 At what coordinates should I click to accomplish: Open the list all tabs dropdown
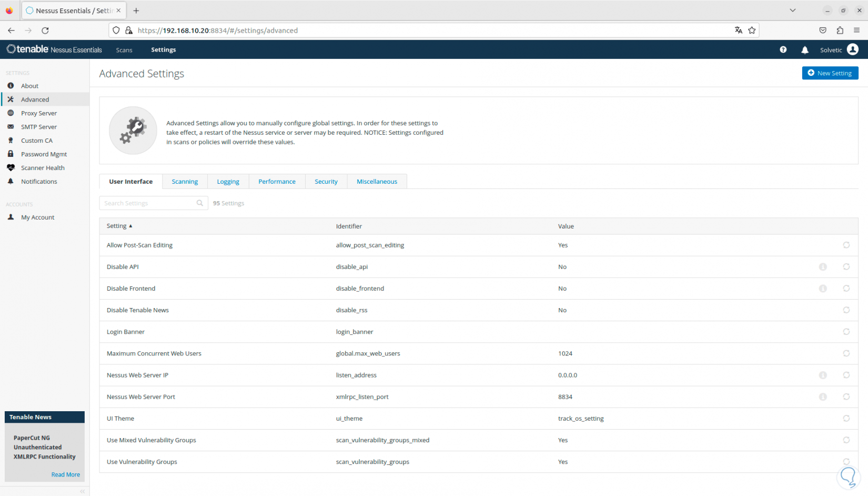click(x=793, y=11)
